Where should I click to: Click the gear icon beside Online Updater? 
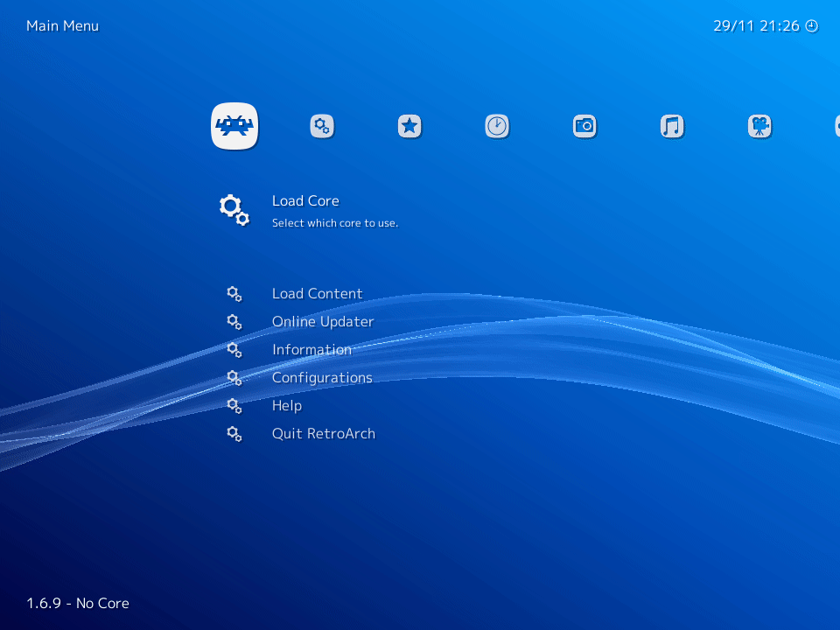(234, 321)
